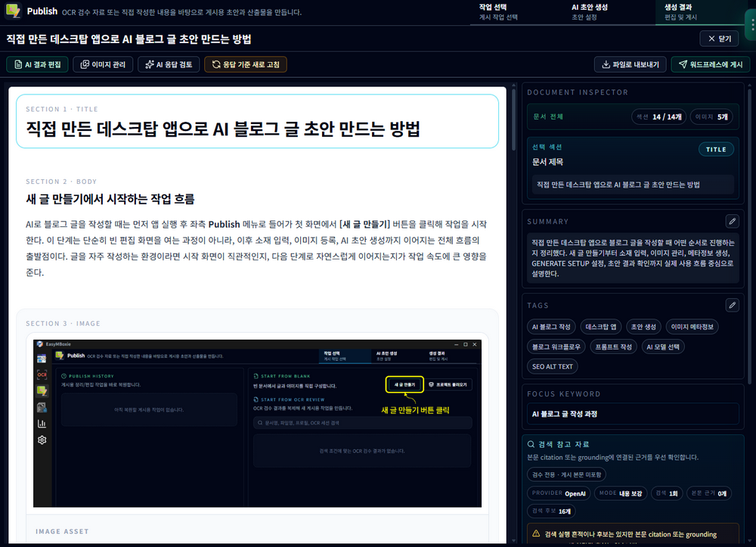Click the magnifier icon beside 검색 참고 자료
This screenshot has height=547, width=756.
click(x=531, y=444)
